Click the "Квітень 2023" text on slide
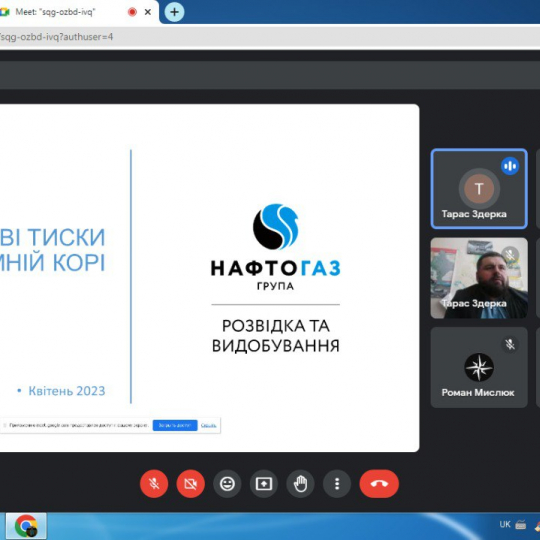 [x=66, y=391]
